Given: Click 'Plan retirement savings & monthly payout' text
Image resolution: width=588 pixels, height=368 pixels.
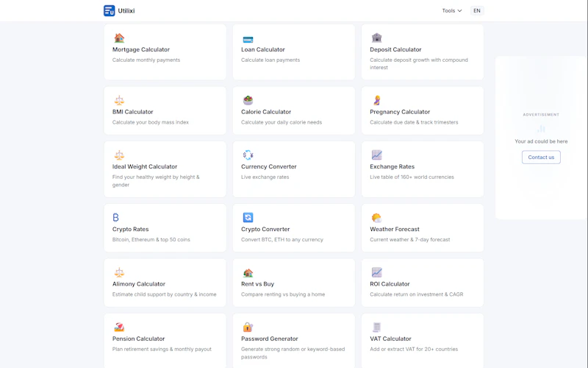Looking at the screenshot, I should pos(162,349).
